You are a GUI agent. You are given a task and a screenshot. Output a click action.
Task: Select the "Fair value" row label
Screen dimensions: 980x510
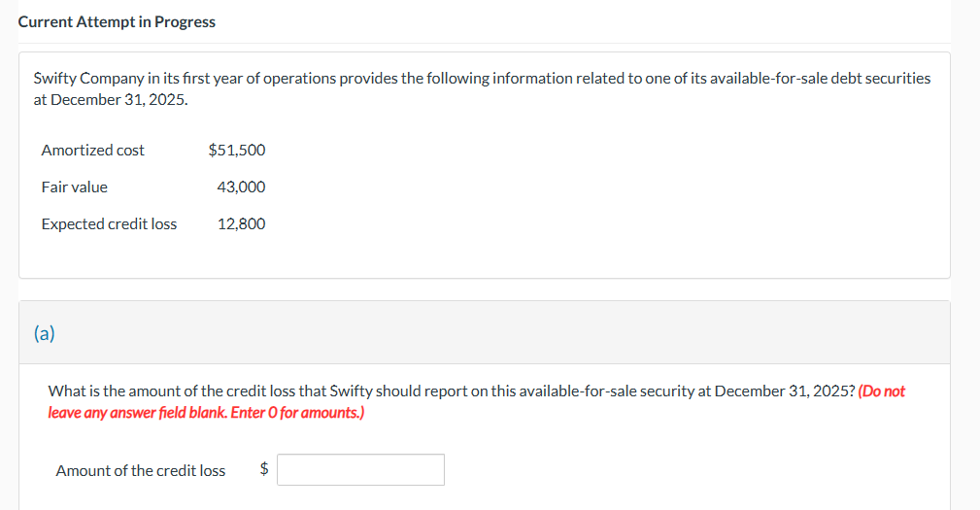pos(74,187)
